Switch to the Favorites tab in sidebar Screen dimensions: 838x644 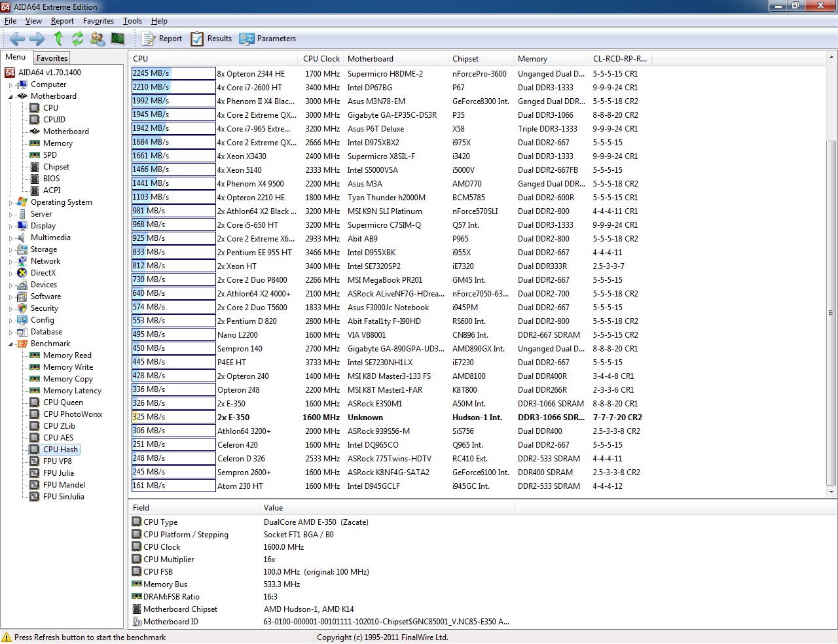(x=52, y=58)
